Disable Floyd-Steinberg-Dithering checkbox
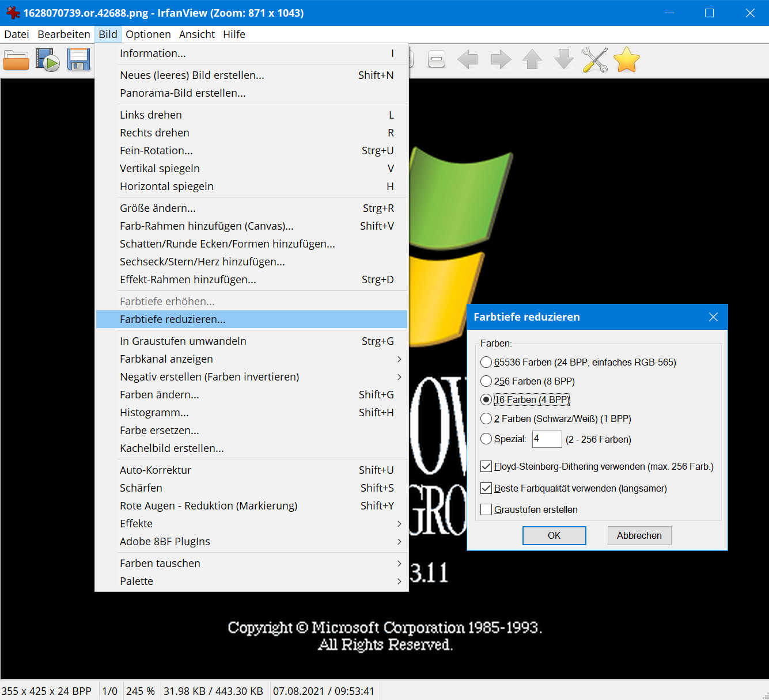The height and width of the screenshot is (700, 769). [487, 466]
